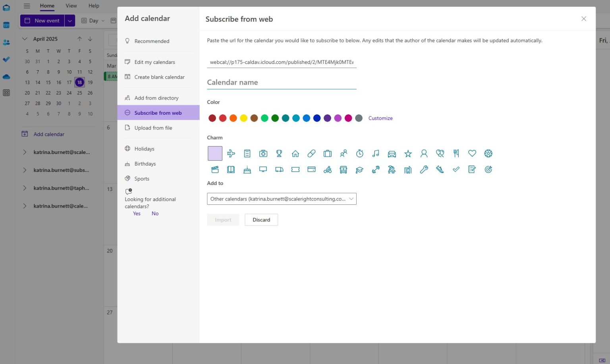Select the target bullseye charm

(488, 169)
